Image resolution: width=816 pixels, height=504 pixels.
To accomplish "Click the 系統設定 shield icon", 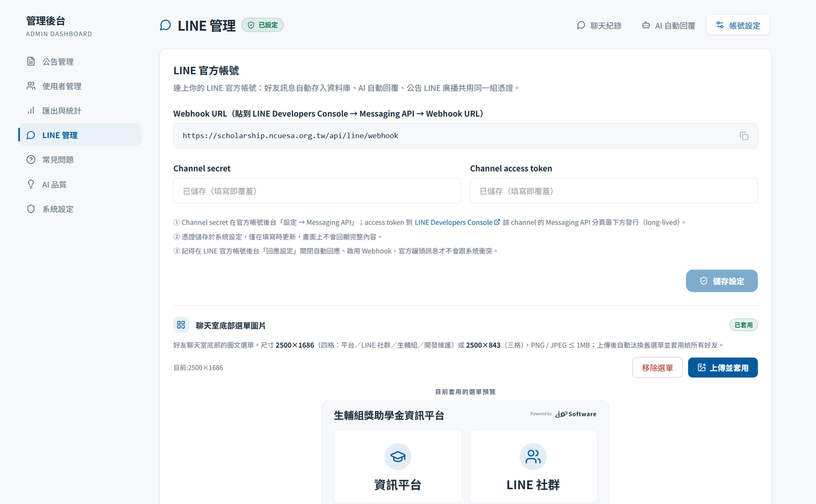I will pos(31,209).
